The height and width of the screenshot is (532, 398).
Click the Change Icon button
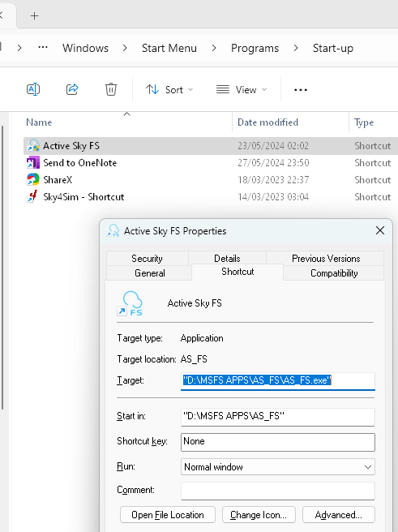[259, 515]
